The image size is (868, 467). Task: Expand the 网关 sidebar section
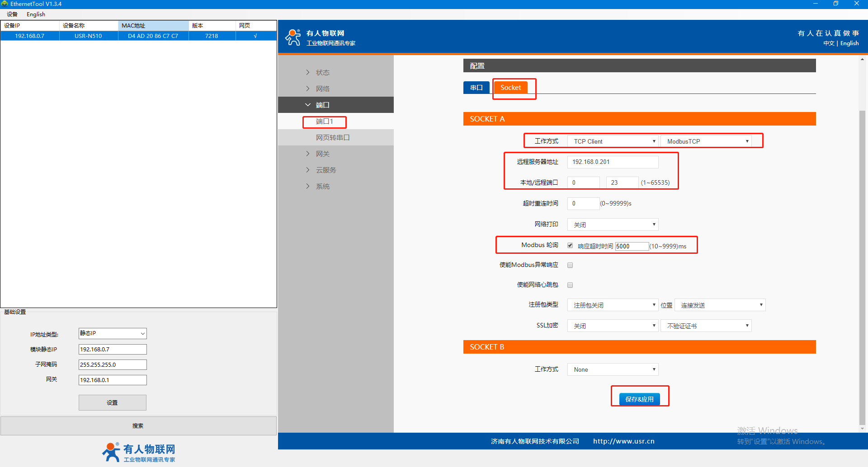[322, 154]
